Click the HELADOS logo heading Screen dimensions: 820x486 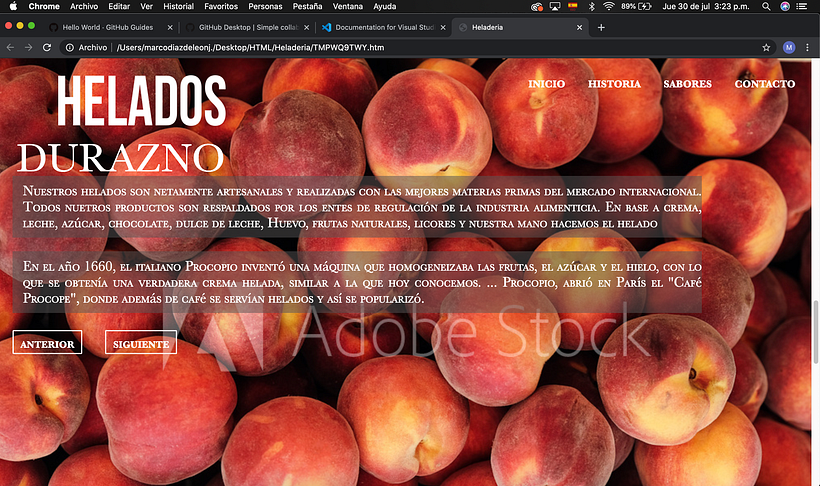[x=141, y=100]
